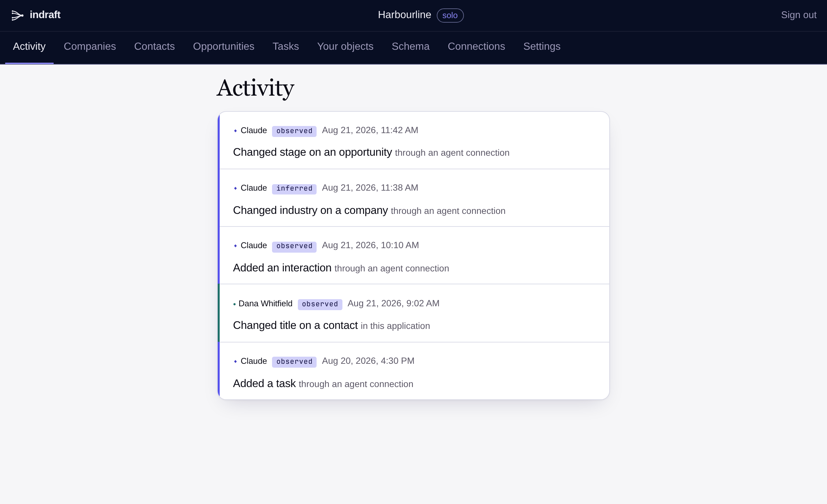Open the Settings tab
The width and height of the screenshot is (827, 504).
point(542,46)
